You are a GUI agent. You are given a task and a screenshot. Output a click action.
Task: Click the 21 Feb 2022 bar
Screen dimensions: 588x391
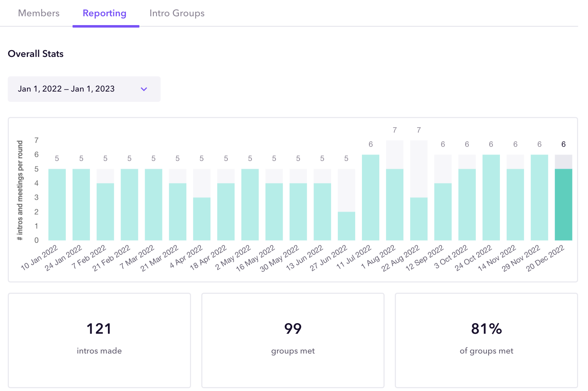coord(129,205)
